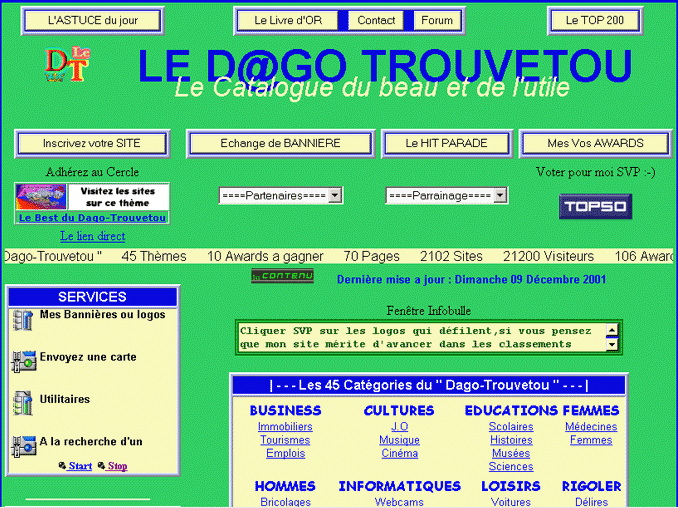Open the icon beside Utilitaires

23,403
